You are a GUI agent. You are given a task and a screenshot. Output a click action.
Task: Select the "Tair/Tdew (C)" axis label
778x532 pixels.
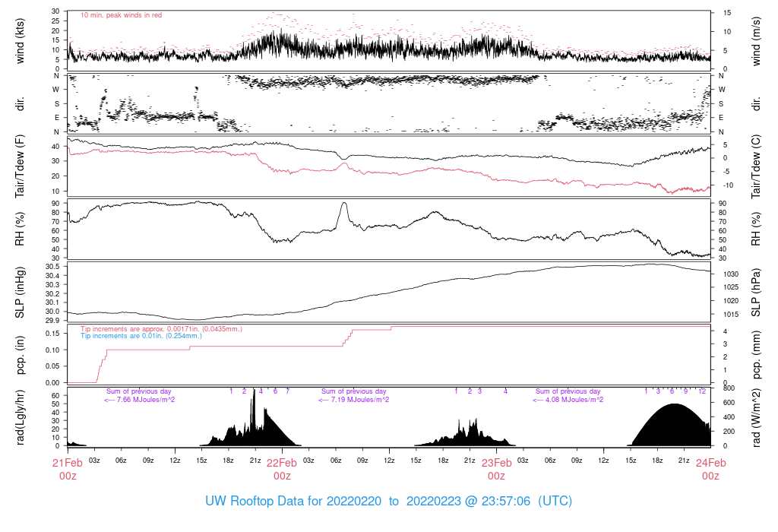756,166
